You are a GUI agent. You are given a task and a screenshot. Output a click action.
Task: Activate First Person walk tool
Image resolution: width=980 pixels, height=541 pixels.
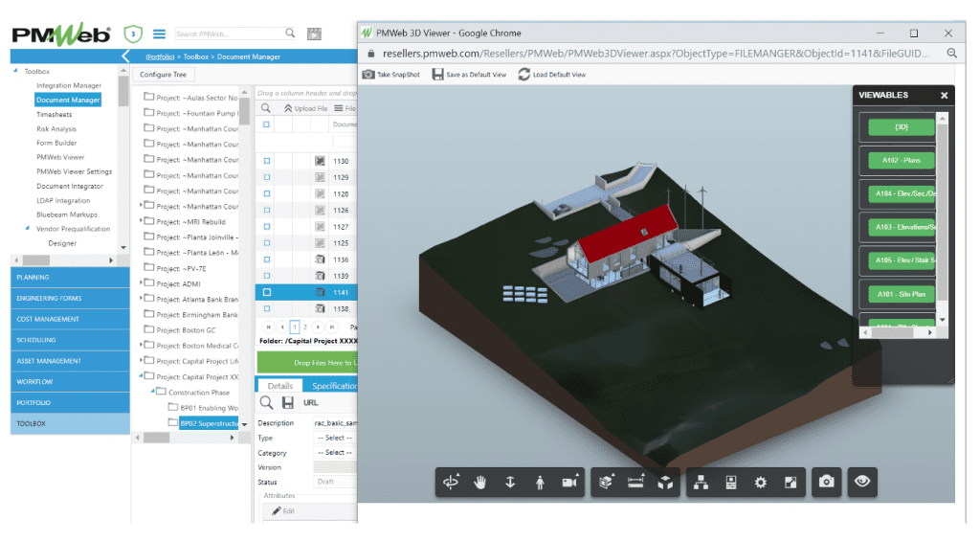click(540, 483)
